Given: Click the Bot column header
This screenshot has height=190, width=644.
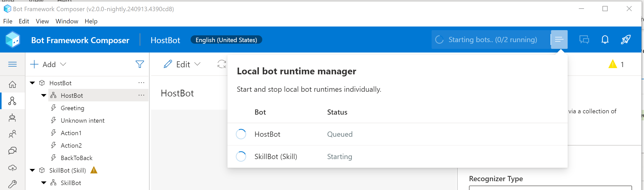Looking at the screenshot, I should (260, 112).
